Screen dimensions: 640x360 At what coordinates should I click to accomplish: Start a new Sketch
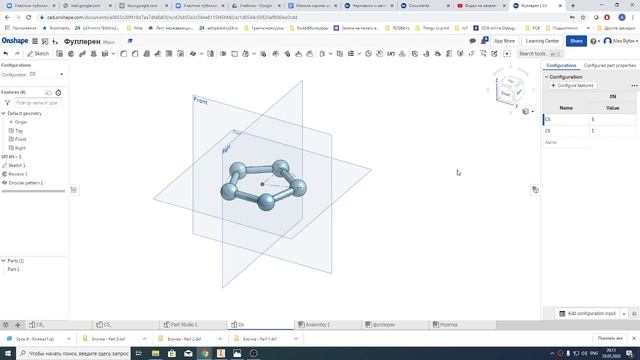[38, 53]
